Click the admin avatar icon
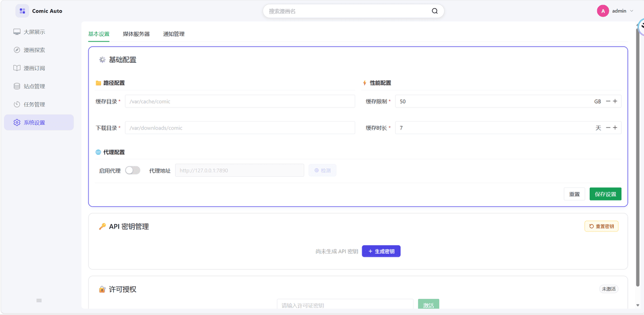Viewport: 644px width, 315px height. click(x=603, y=11)
